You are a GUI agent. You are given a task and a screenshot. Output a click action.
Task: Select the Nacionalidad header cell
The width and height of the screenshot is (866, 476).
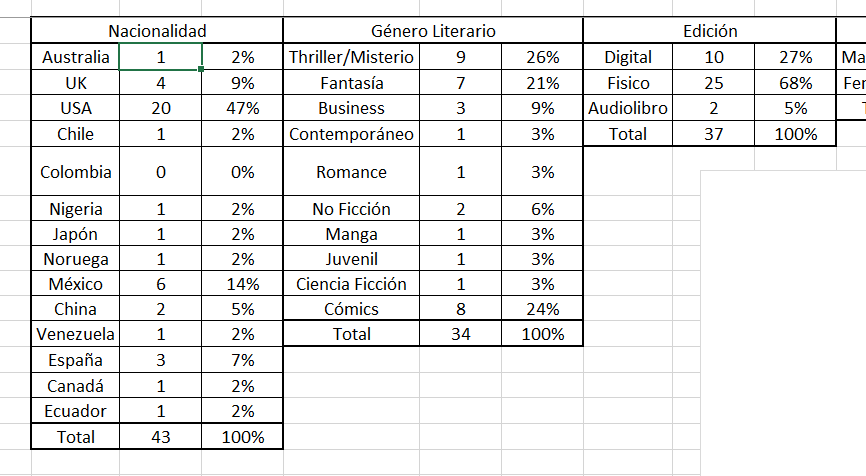tap(157, 31)
